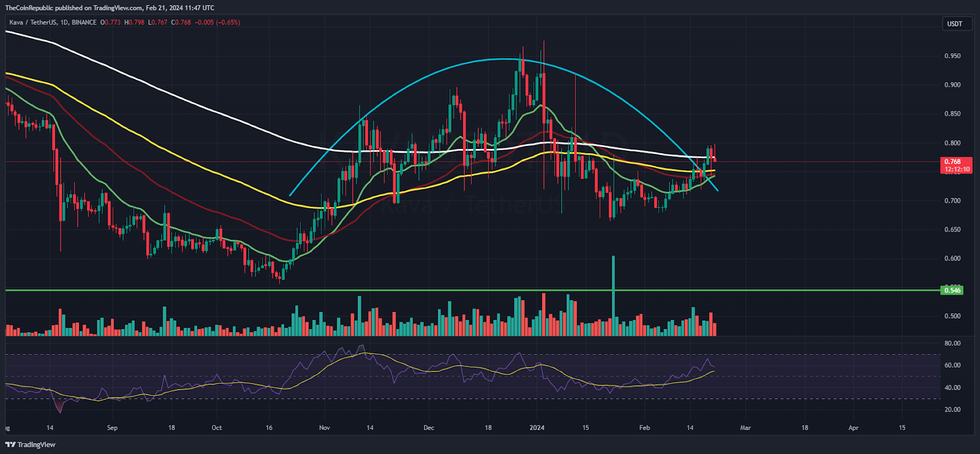
Task: Click the Sep date label on time axis
Action: click(x=111, y=428)
